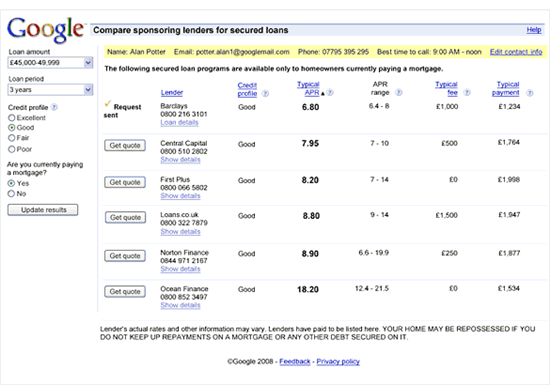The image size is (550, 385).
Task: Open Edit contact info link
Action: [516, 52]
